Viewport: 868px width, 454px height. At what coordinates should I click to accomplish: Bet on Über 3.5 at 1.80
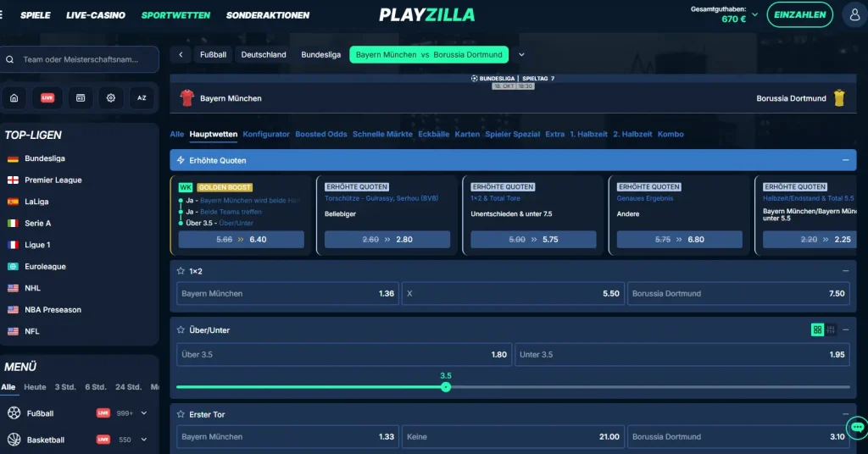pos(344,354)
